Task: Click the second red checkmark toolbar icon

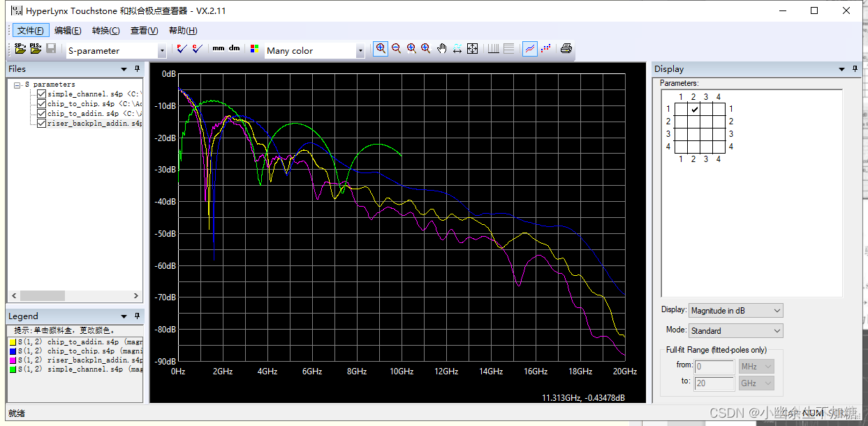Action: tap(197, 49)
